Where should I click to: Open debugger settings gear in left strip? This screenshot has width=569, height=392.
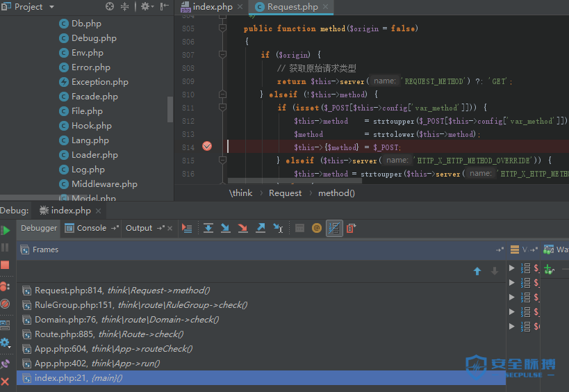click(x=5, y=343)
